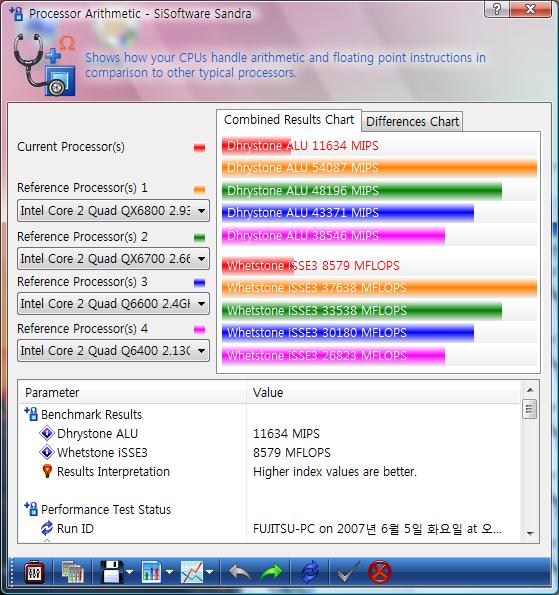Open the arrow next to save icon
Image resolution: width=559 pixels, height=595 pixels.
(129, 572)
